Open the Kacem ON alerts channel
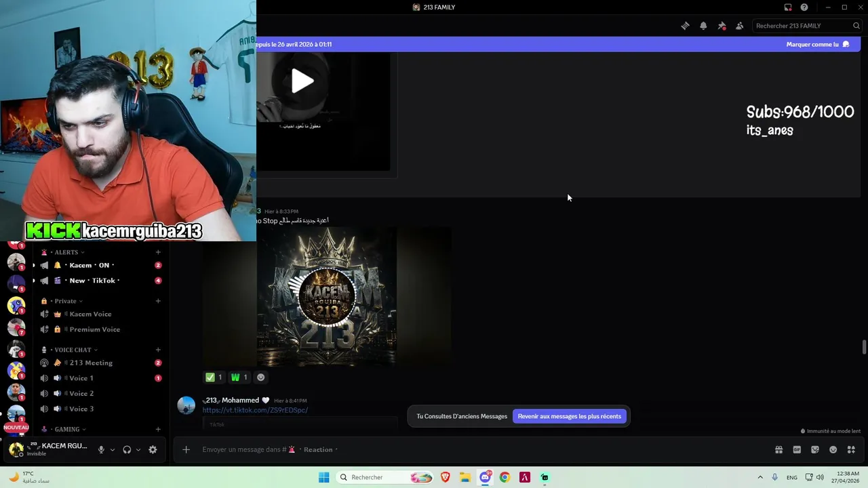This screenshot has height=488, width=868. tap(100, 265)
